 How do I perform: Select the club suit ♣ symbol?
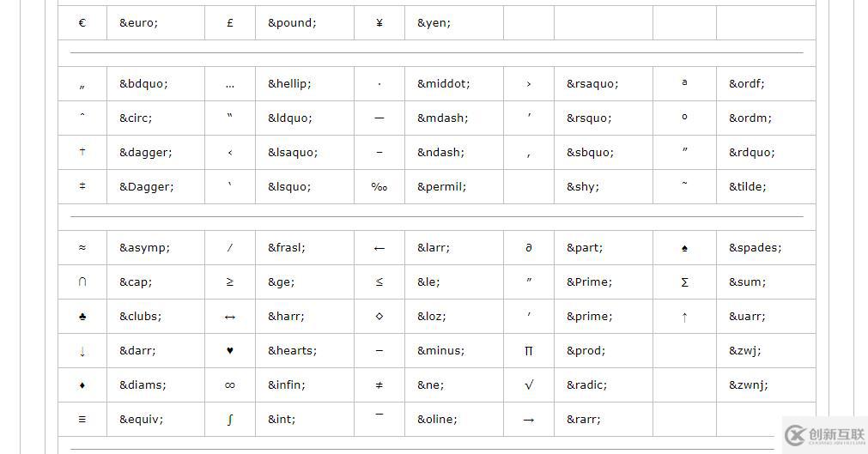click(x=82, y=317)
